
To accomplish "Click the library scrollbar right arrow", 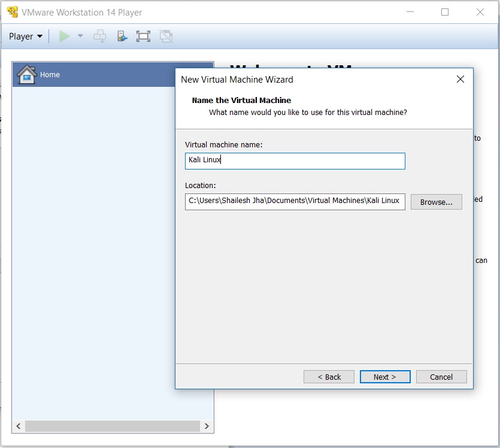I will click(207, 426).
